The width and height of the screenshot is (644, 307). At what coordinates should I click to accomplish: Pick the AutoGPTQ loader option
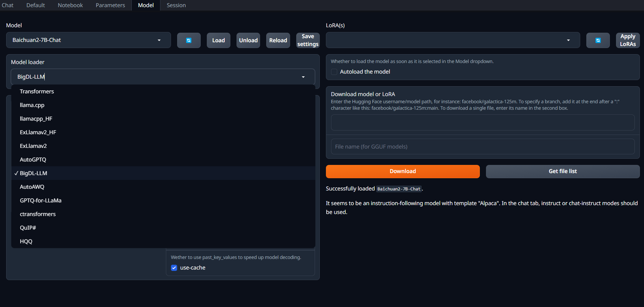click(33, 159)
